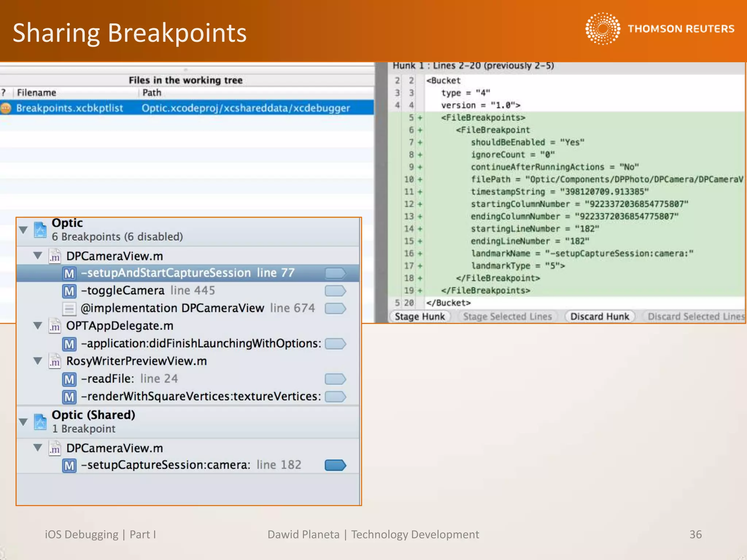The height and width of the screenshot is (560, 747).
Task: Collapse the Optic breakpoints group
Action: click(x=23, y=230)
